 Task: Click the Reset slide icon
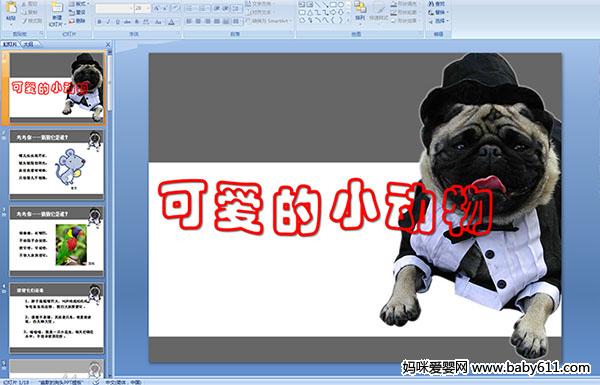(x=72, y=12)
